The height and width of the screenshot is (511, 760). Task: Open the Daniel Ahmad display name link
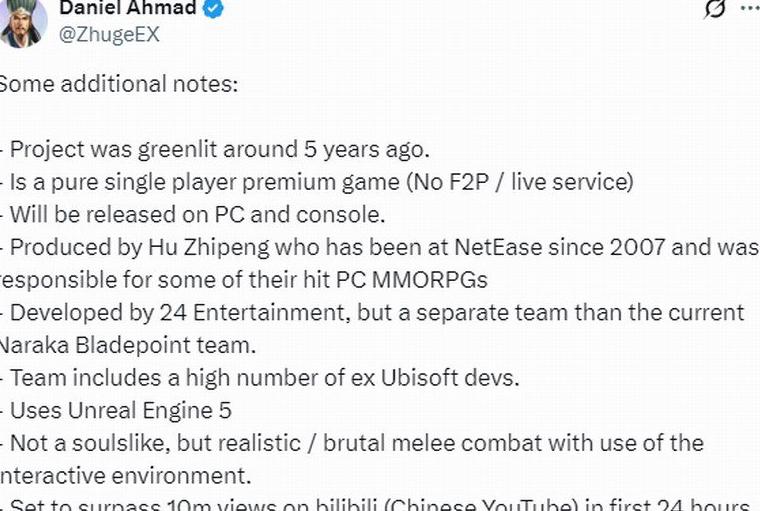tap(128, 8)
